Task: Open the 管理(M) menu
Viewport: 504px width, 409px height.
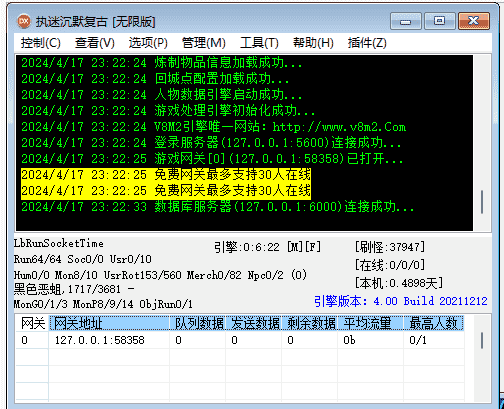Action: (204, 43)
